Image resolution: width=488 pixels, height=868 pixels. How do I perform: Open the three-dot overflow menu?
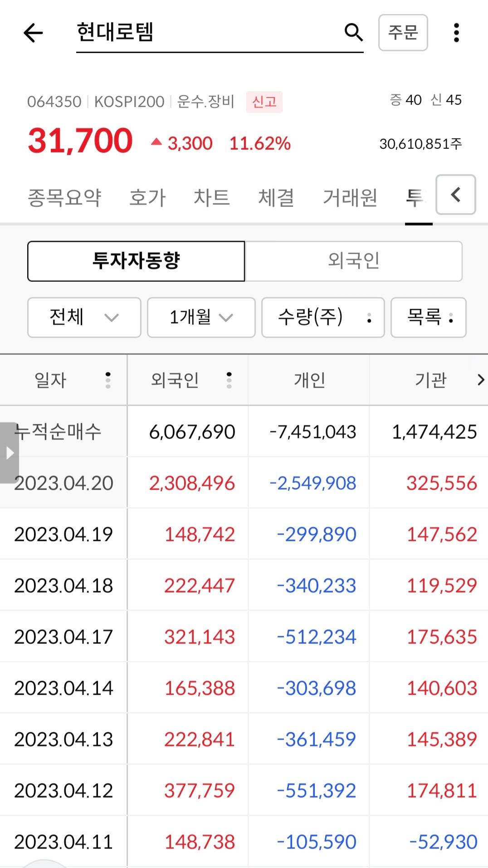456,33
